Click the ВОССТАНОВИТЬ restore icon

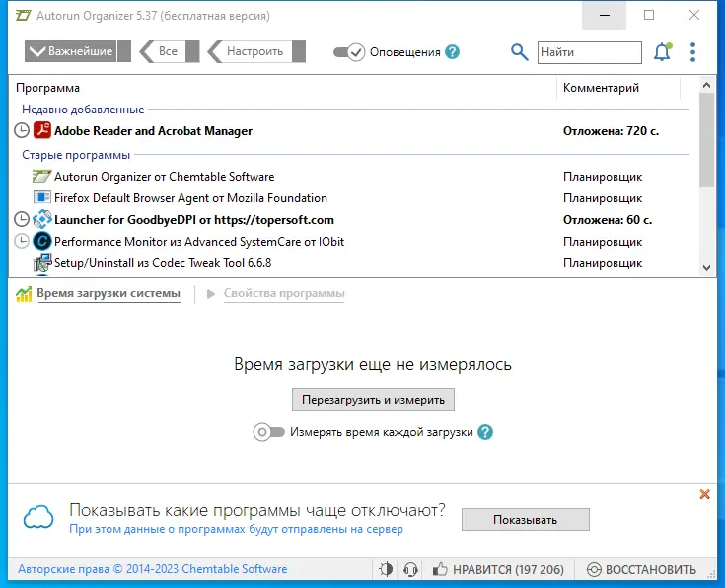click(594, 570)
